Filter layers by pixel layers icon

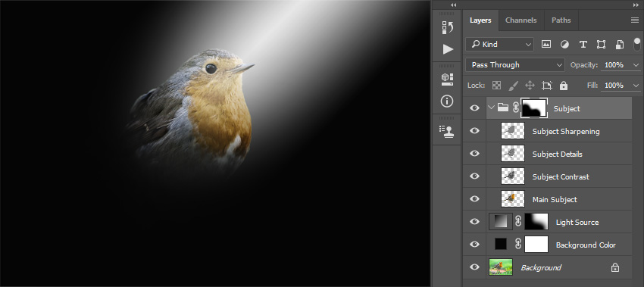pyautogui.click(x=546, y=45)
